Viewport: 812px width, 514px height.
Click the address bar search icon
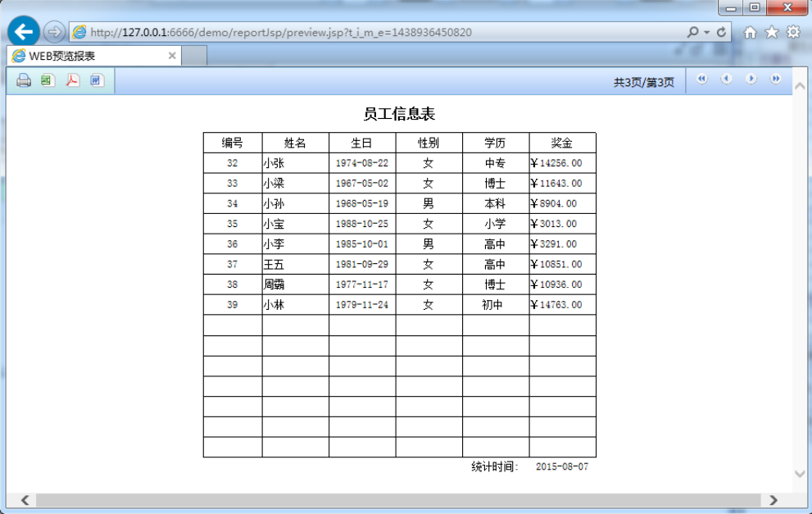point(693,32)
